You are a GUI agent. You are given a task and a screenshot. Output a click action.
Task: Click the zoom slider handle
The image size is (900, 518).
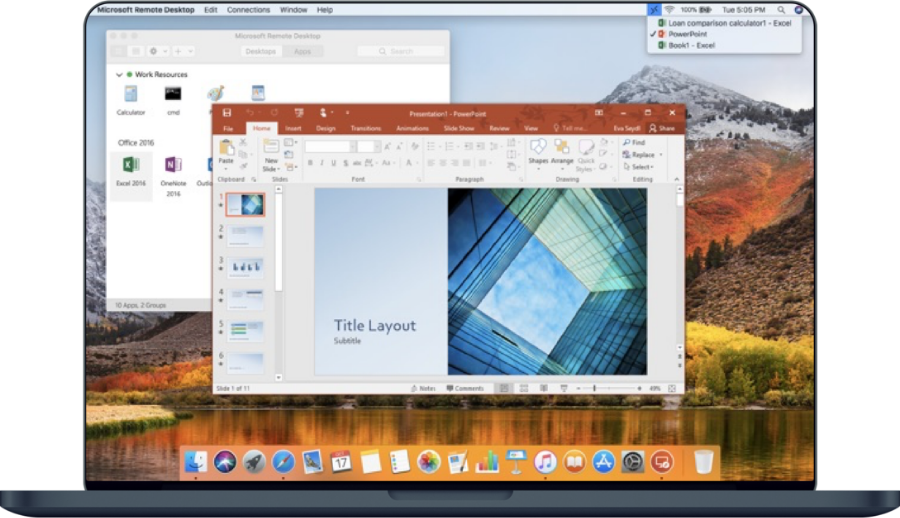coord(594,389)
